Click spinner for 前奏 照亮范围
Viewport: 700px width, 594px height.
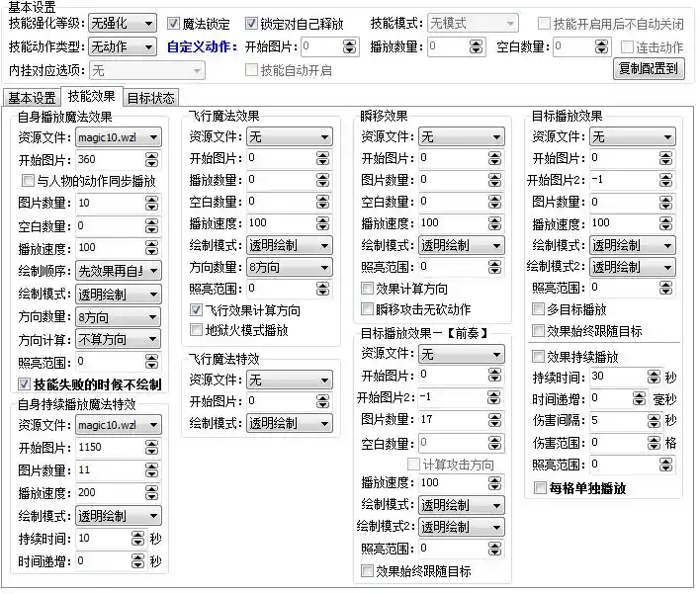click(494, 549)
